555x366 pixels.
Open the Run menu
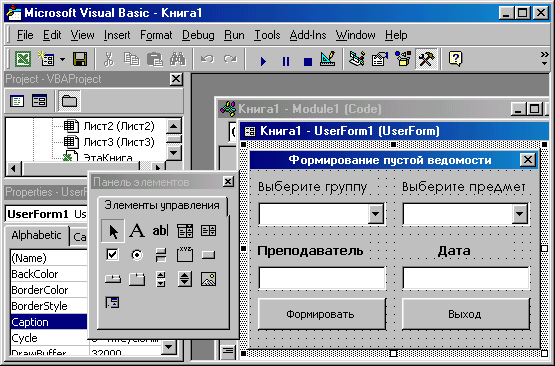point(234,35)
